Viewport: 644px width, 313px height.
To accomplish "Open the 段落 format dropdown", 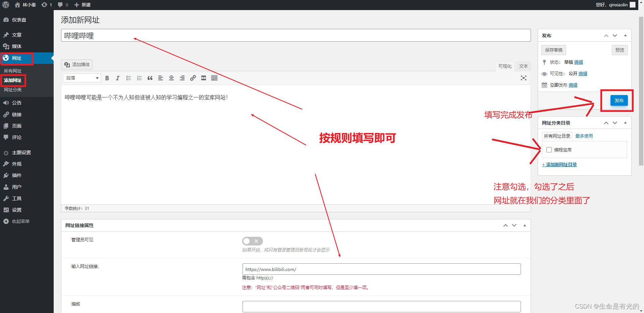I will (x=82, y=78).
